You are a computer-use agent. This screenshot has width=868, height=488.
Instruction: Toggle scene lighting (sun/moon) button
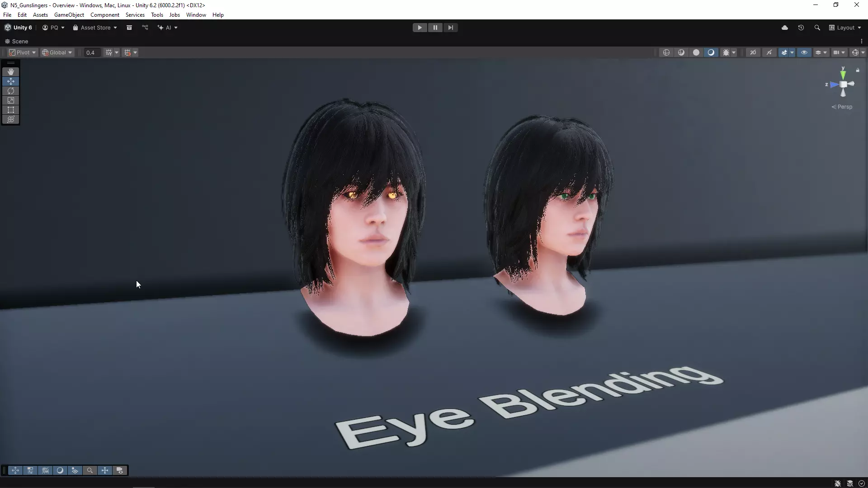tap(711, 52)
